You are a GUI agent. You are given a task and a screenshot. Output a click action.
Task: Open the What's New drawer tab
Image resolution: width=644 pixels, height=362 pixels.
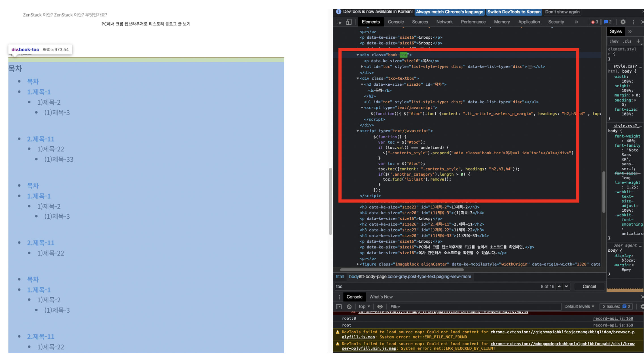coord(381,297)
